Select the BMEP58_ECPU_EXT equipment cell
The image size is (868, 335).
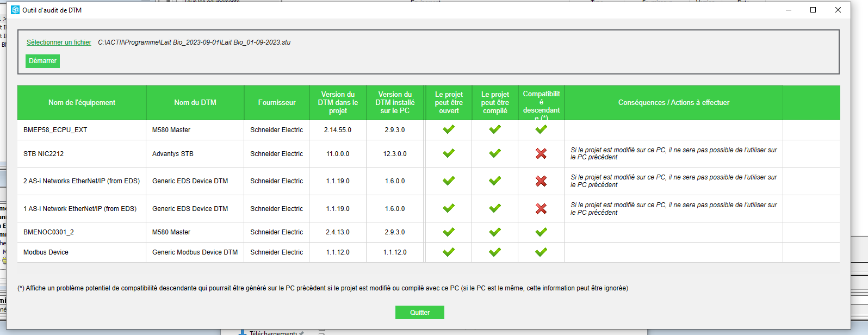click(55, 130)
